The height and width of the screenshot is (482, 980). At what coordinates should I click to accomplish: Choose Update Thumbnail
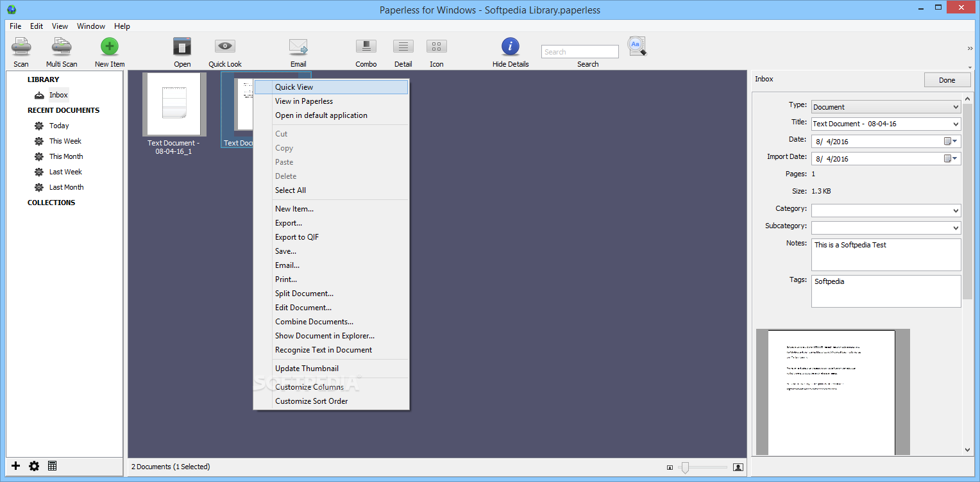click(332, 369)
